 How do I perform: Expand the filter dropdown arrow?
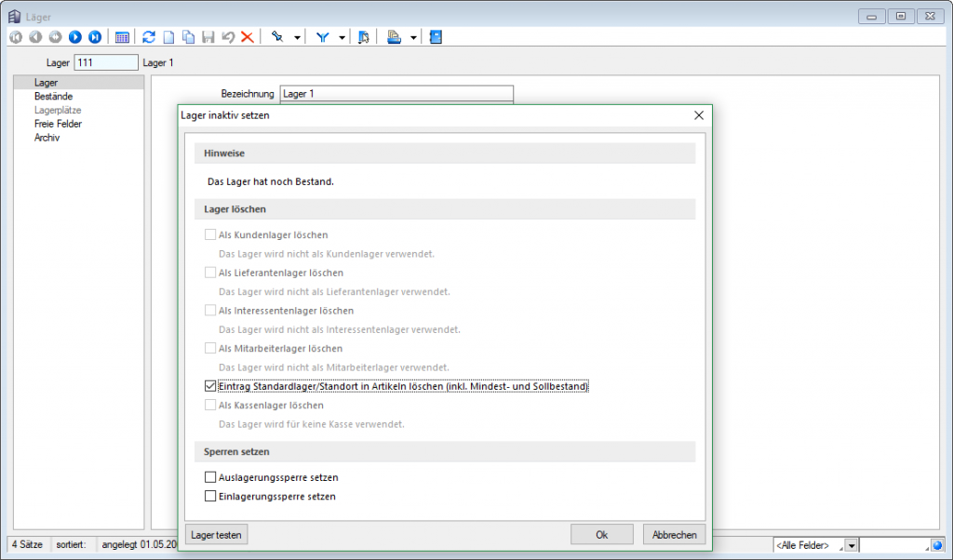click(x=342, y=37)
